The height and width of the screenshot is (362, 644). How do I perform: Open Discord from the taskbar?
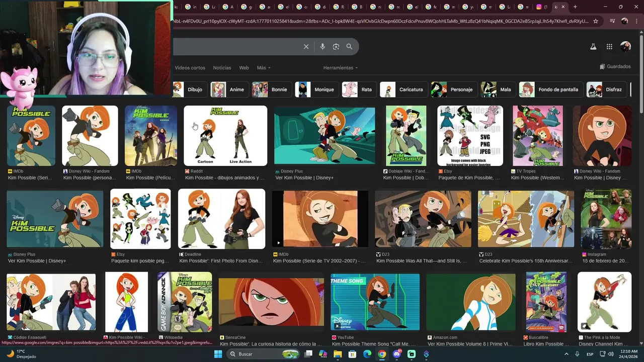397,354
